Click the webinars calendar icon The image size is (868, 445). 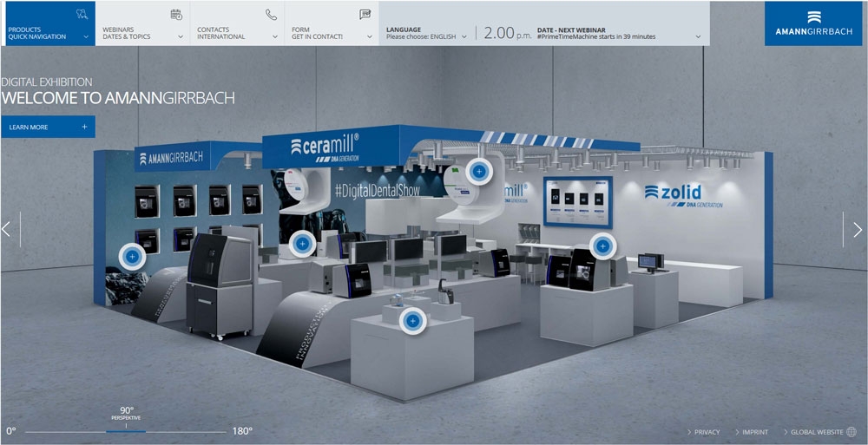point(176,15)
